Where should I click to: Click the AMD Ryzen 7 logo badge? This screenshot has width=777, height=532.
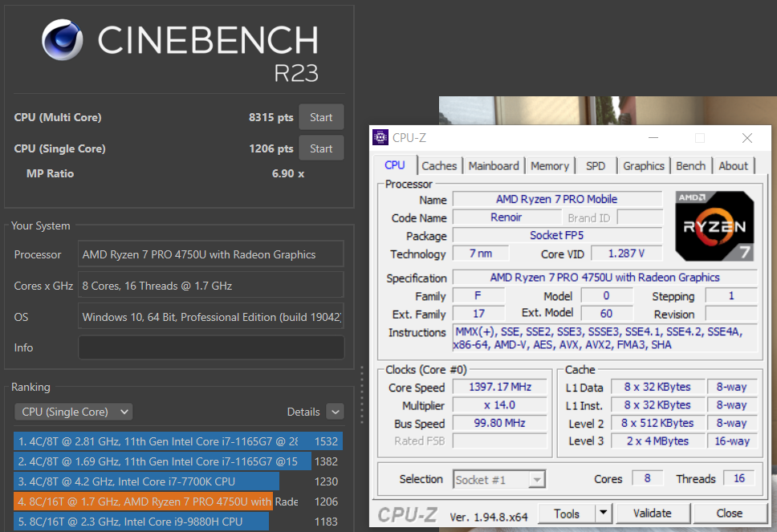pos(714,226)
